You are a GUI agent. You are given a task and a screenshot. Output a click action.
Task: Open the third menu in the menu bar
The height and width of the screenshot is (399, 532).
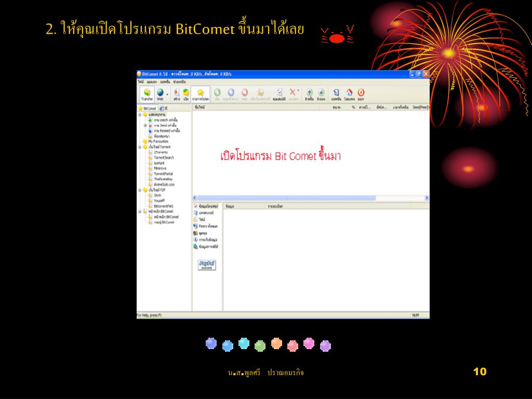165,82
